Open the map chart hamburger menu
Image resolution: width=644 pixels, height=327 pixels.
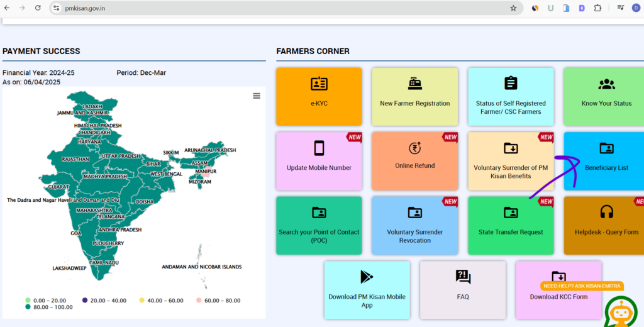(x=257, y=96)
